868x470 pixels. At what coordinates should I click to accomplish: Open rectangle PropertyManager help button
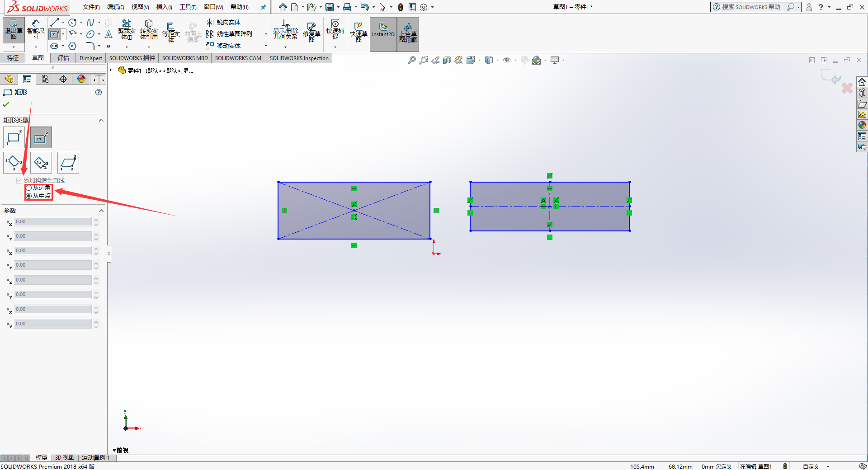point(99,92)
